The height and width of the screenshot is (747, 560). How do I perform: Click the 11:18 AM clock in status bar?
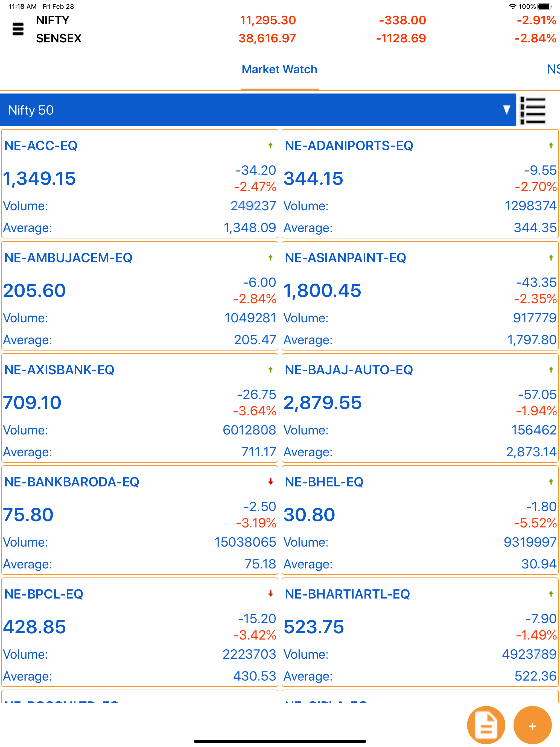click(22, 6)
